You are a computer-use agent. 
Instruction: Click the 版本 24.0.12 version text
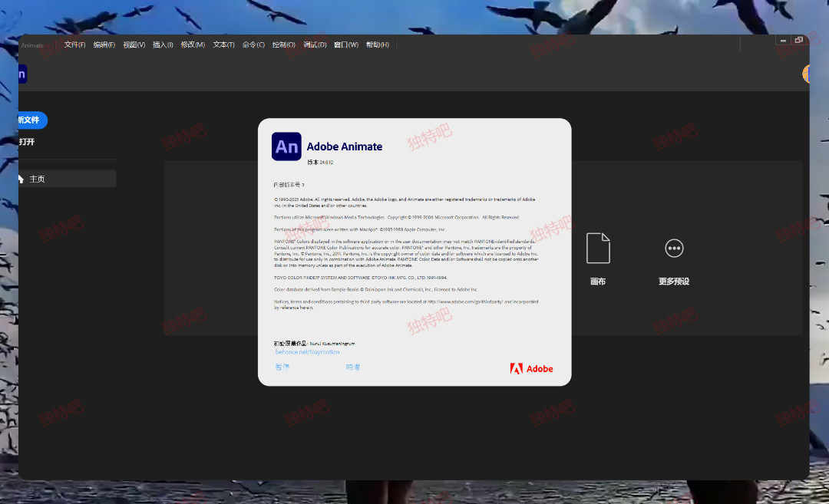point(320,163)
